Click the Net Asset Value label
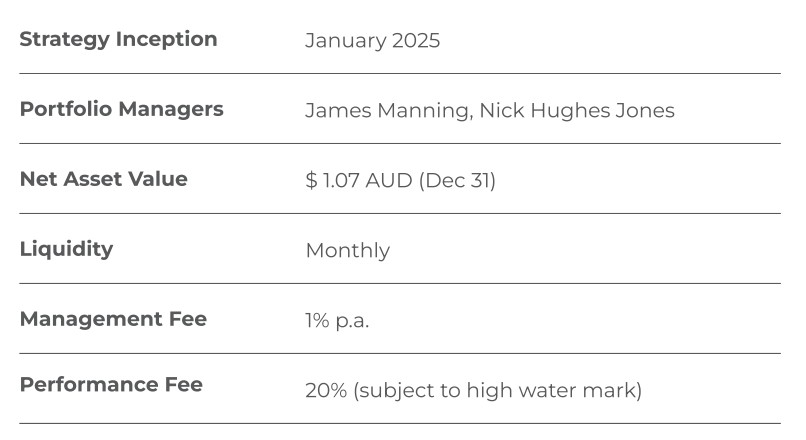Screen dimensions: 806x440 (x=103, y=179)
